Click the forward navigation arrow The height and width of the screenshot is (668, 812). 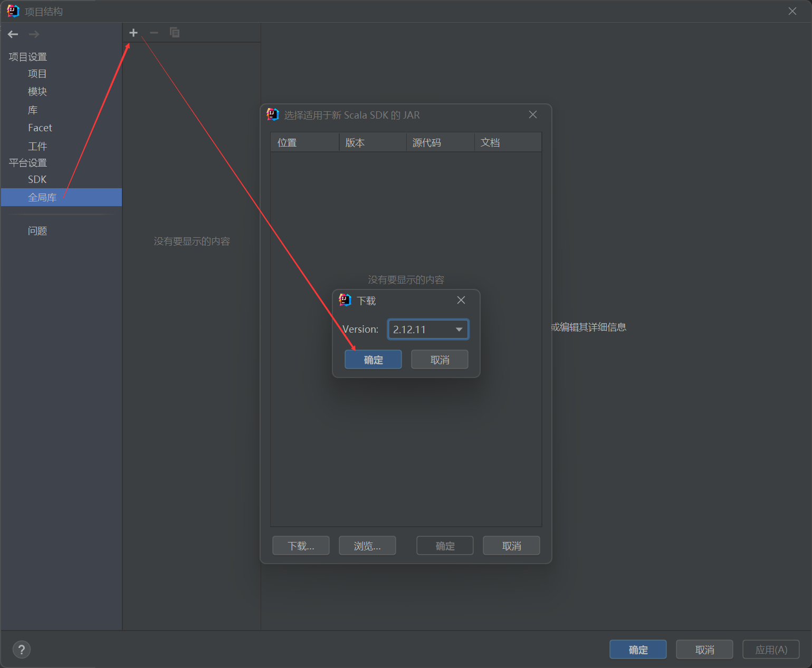34,34
